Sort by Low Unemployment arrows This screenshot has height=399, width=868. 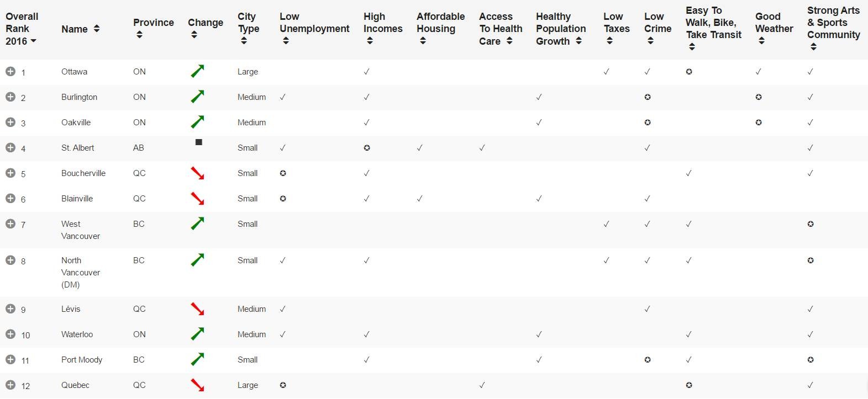point(286,41)
